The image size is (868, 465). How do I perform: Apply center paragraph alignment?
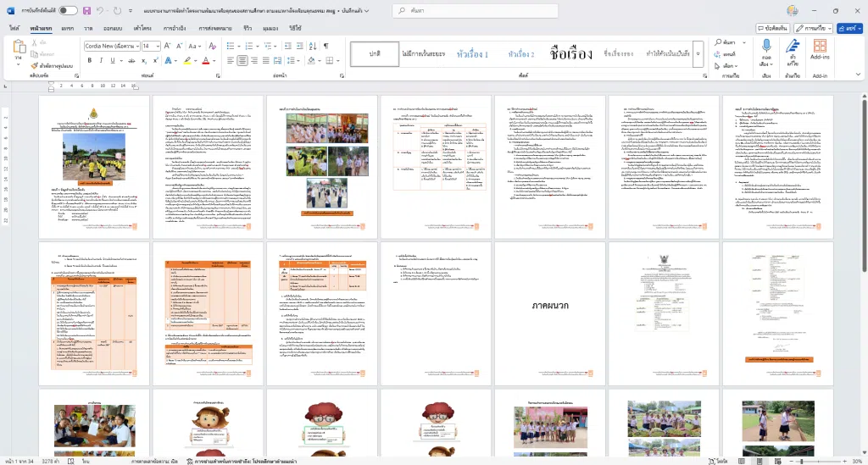click(242, 61)
